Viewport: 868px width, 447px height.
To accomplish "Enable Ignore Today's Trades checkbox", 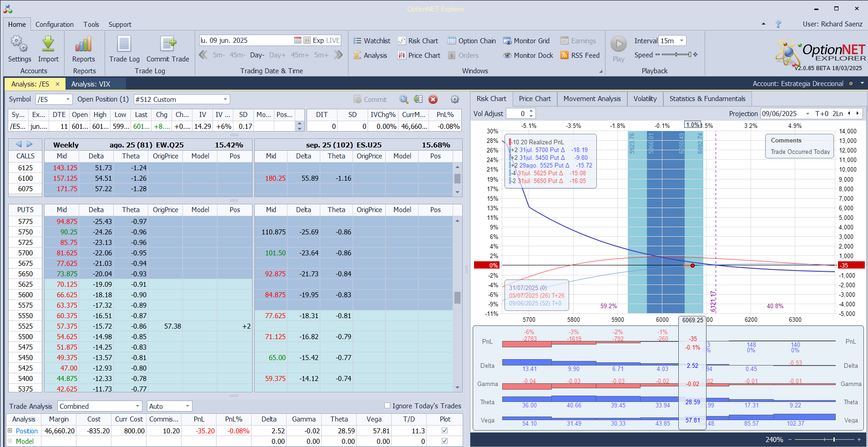I will point(388,406).
